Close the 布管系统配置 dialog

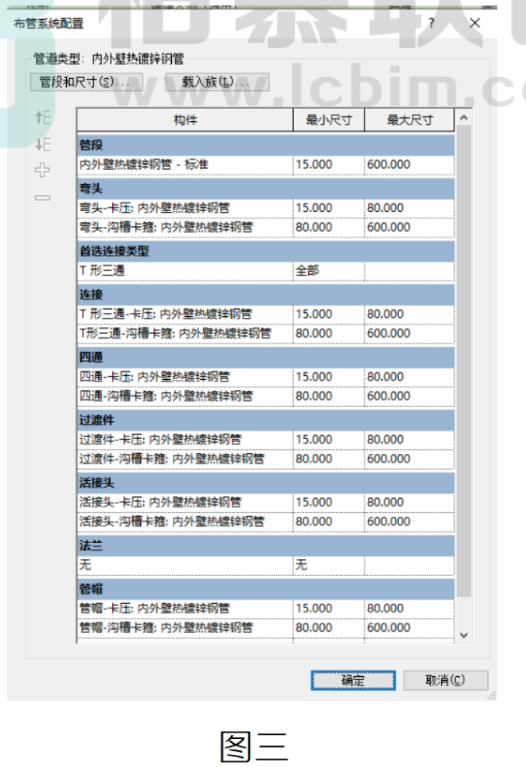pyautogui.click(x=475, y=23)
